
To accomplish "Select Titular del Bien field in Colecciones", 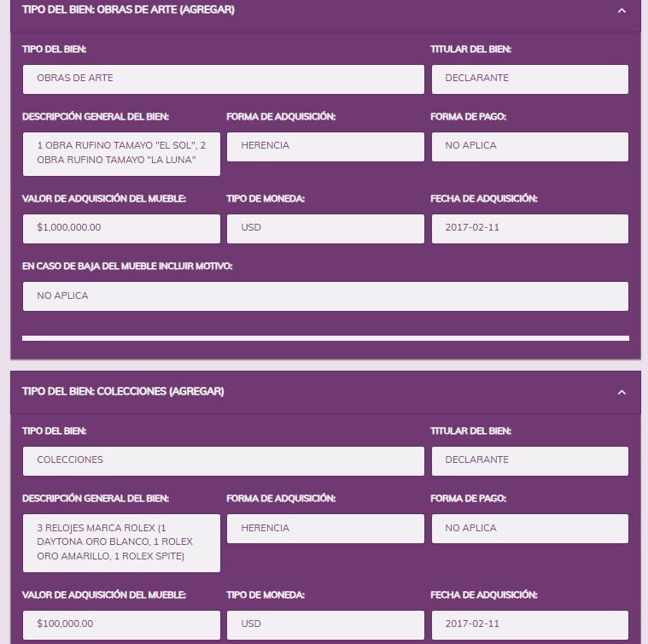I will (x=529, y=460).
